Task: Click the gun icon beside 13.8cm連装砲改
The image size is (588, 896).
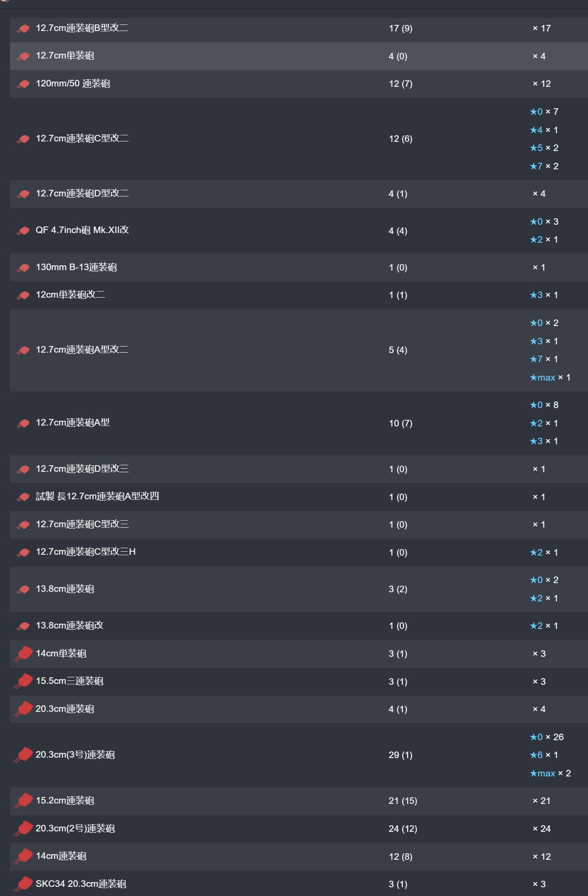Action: pos(23,626)
